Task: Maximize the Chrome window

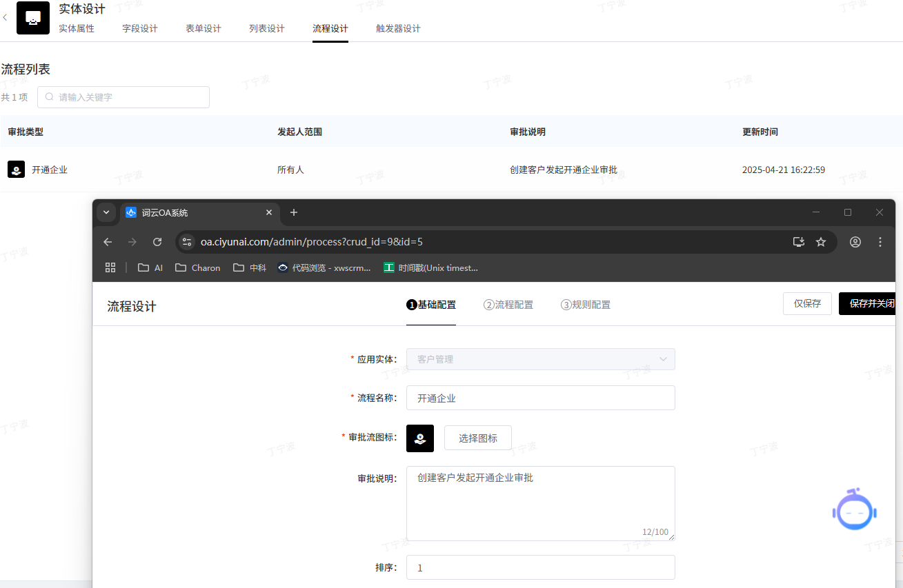Action: tap(848, 212)
